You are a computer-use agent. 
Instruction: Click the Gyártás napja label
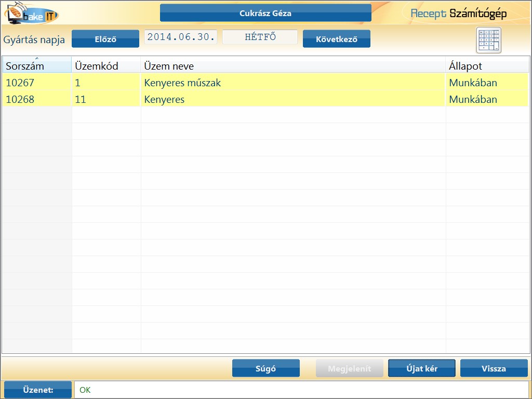[34, 39]
